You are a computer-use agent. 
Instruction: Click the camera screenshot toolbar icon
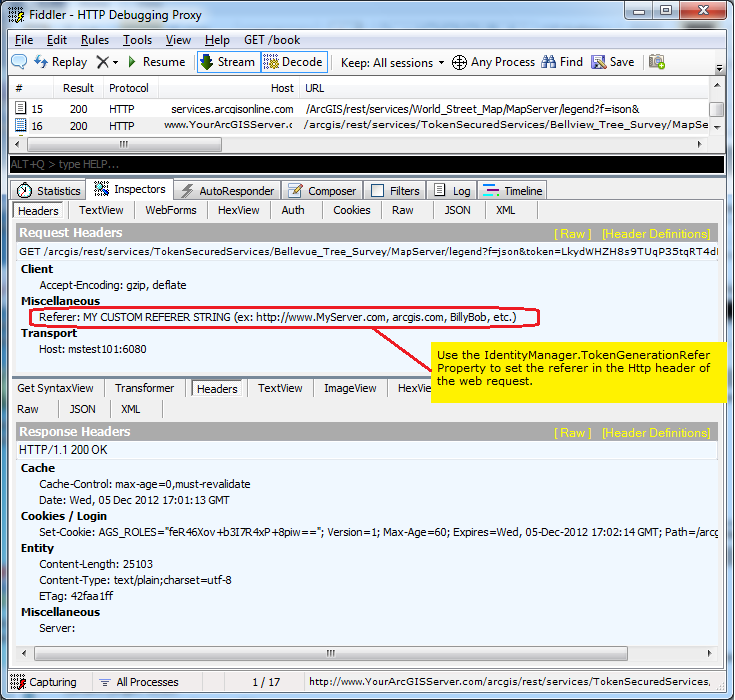click(657, 62)
